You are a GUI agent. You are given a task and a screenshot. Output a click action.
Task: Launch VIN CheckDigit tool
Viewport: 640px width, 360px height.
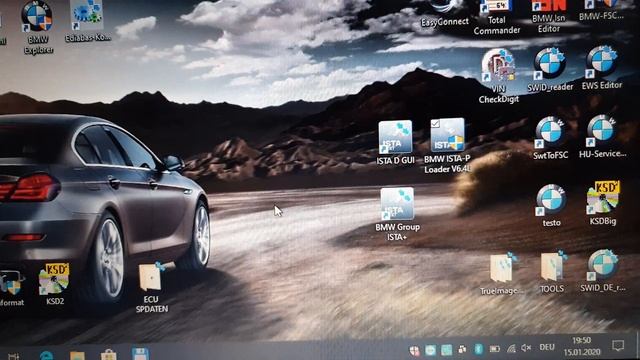point(498,76)
